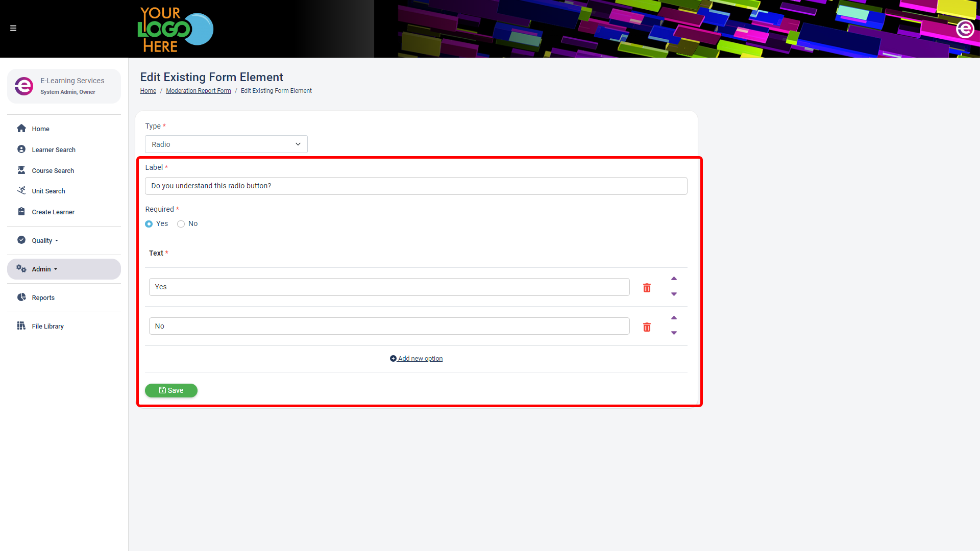The image size is (980, 551).
Task: Click the Unit Search icon
Action: (x=21, y=191)
